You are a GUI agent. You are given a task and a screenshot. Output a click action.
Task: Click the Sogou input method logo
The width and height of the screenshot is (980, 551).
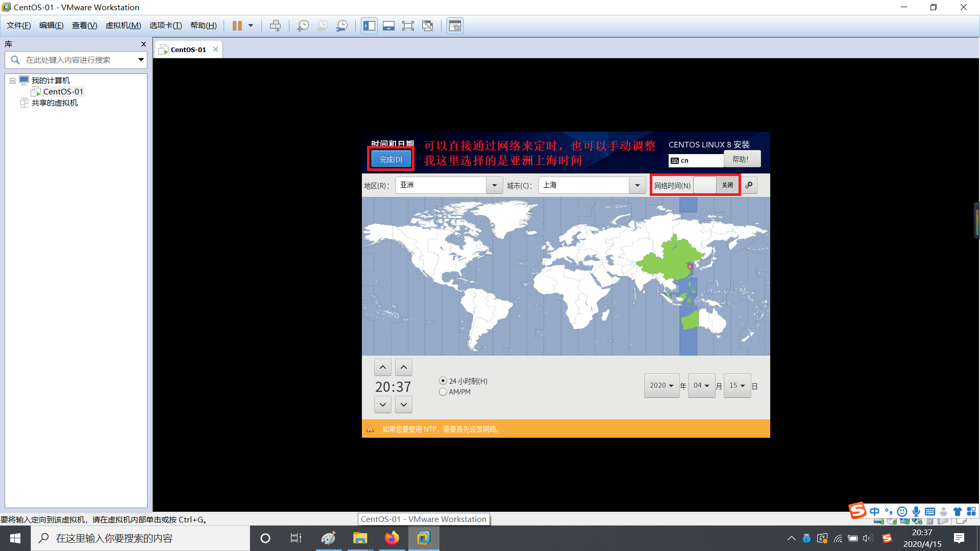click(857, 510)
